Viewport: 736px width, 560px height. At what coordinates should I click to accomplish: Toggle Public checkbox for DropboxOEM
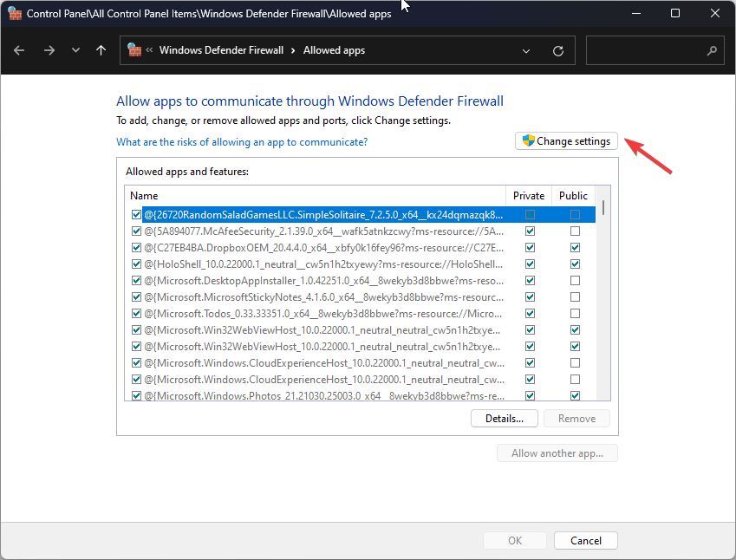pyautogui.click(x=575, y=247)
